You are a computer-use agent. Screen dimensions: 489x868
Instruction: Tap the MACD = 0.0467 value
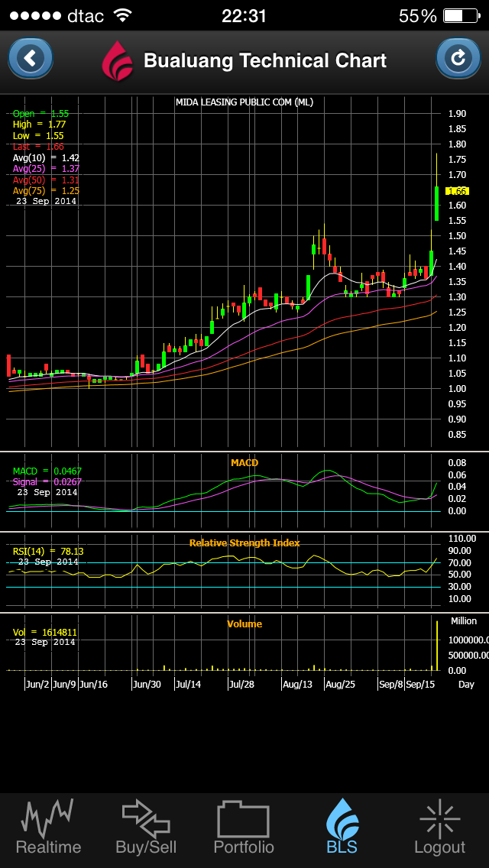click(x=47, y=471)
